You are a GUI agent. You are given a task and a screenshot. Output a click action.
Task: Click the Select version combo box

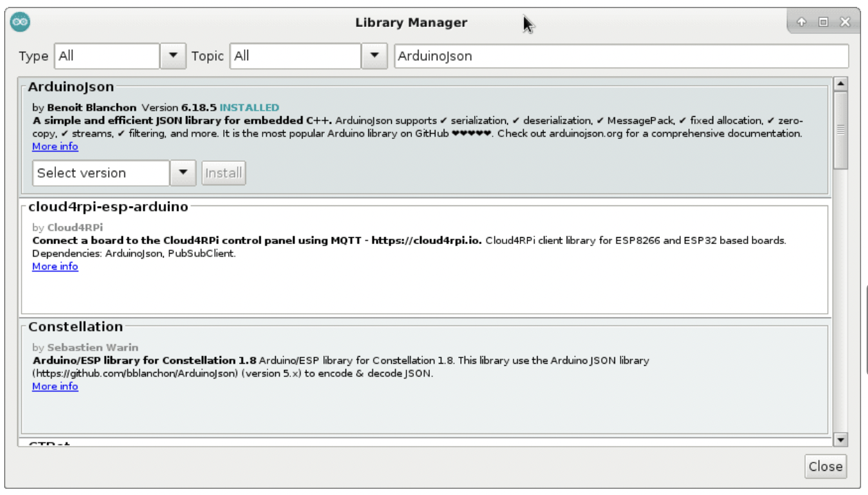tap(101, 173)
